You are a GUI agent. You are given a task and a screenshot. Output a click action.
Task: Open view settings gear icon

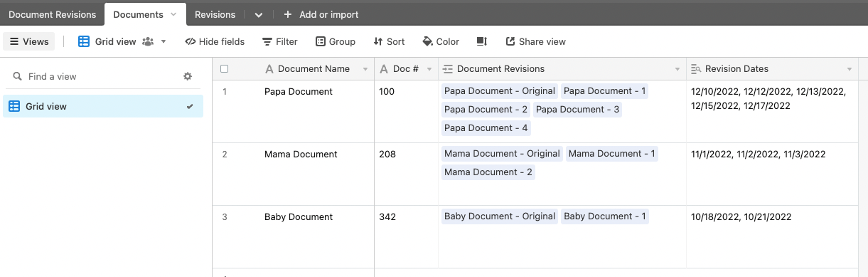point(188,76)
